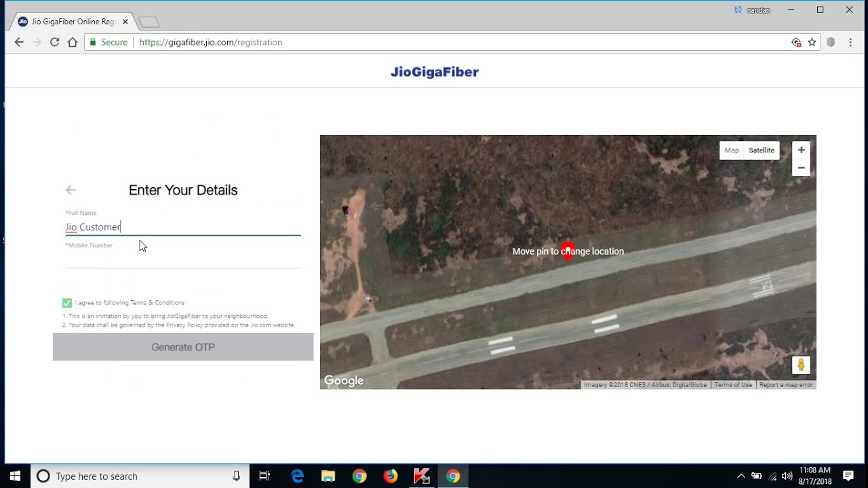Go to browser Home page

tap(73, 42)
